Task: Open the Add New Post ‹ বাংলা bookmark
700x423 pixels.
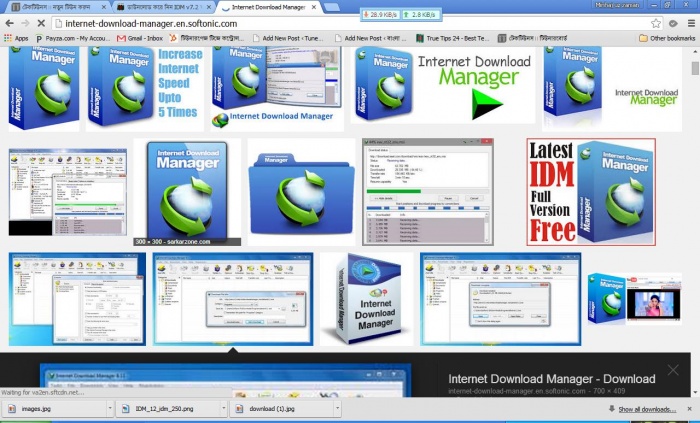Action: point(371,38)
